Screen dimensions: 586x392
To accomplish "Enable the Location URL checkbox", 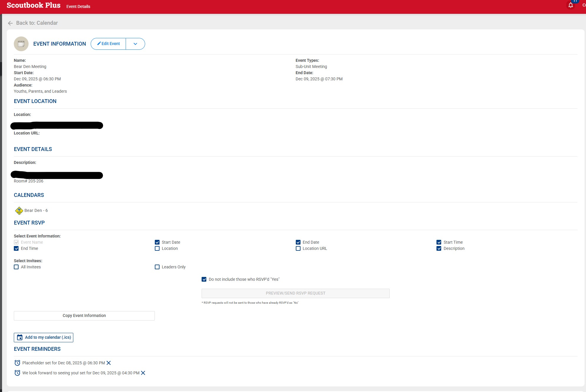I will [298, 248].
